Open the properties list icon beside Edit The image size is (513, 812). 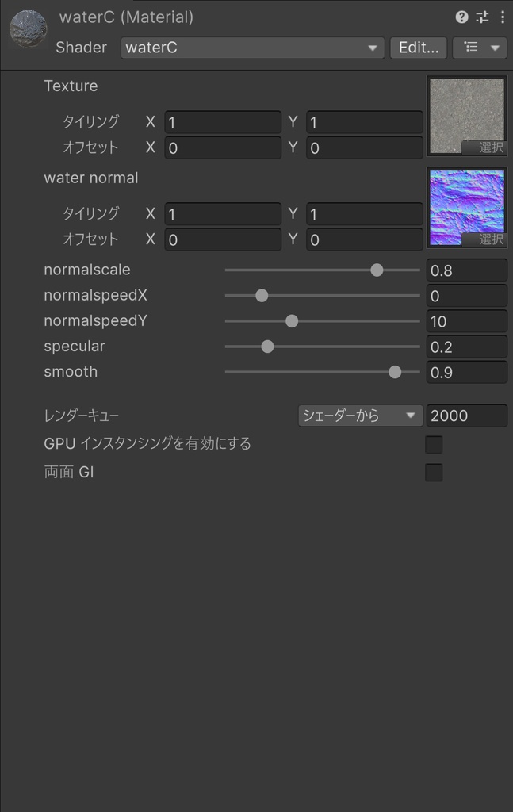(x=473, y=48)
